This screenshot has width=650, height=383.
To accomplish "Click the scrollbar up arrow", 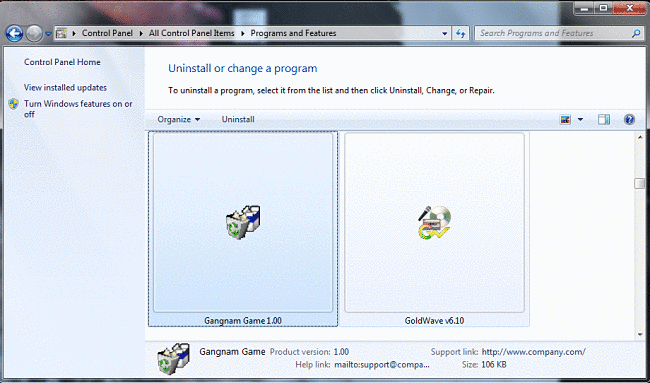I will coord(640,137).
